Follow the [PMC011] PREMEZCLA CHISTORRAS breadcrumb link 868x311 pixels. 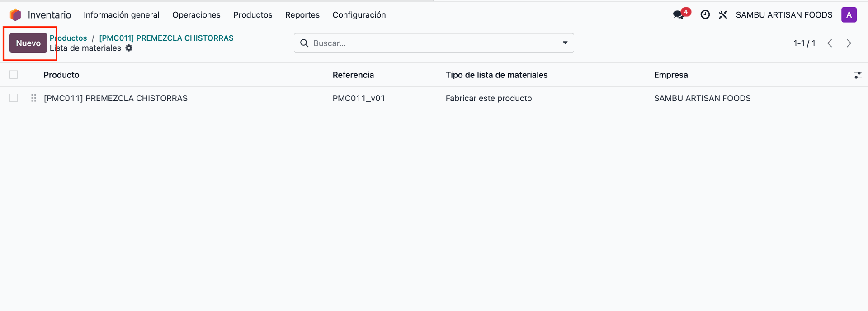point(166,38)
